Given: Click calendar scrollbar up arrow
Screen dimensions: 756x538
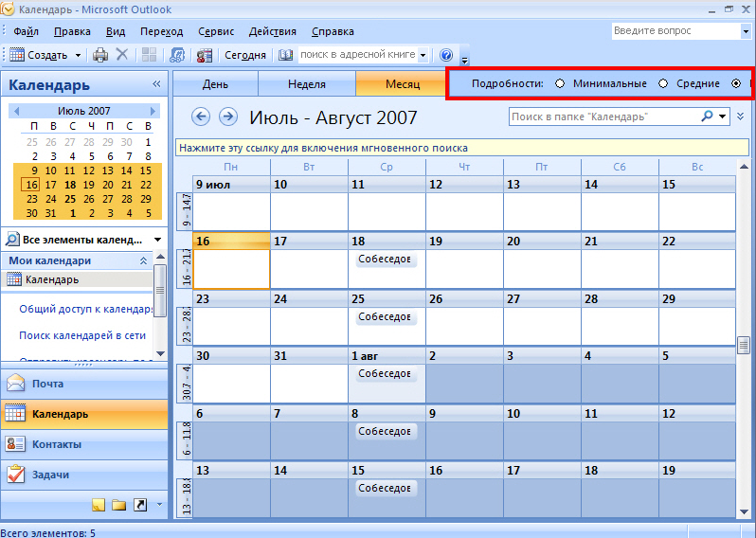Looking at the screenshot, I should [x=744, y=167].
